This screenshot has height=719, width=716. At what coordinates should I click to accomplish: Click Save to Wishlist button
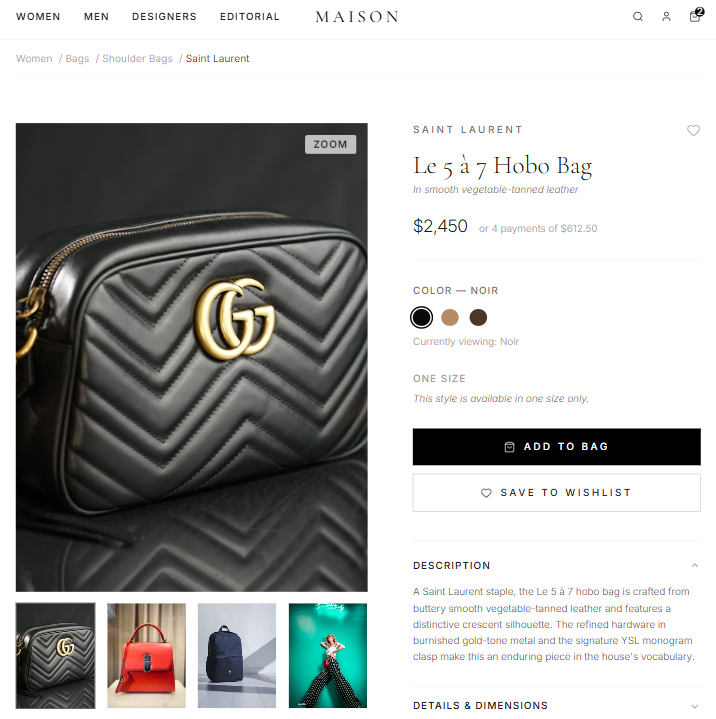point(556,492)
